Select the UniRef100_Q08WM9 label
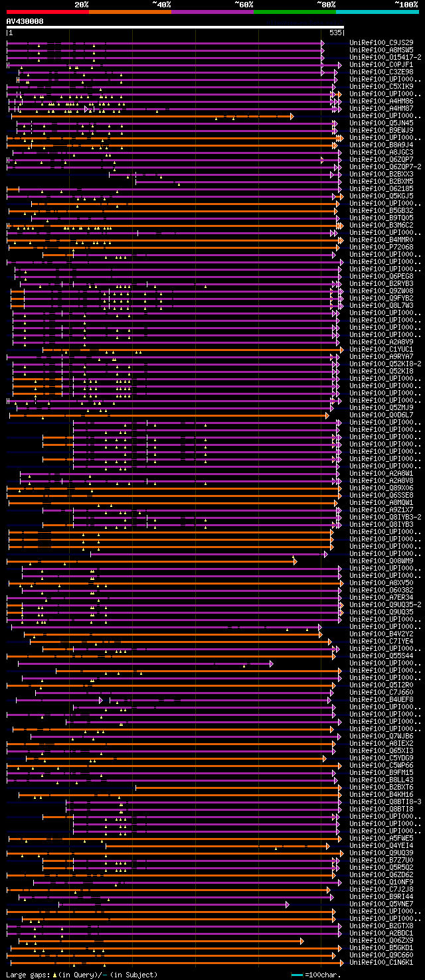Viewport: 425px width, 980px height. point(381,561)
